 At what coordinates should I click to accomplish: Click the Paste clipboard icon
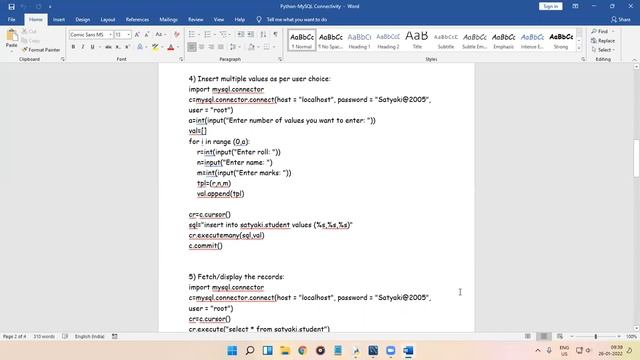(x=12, y=36)
